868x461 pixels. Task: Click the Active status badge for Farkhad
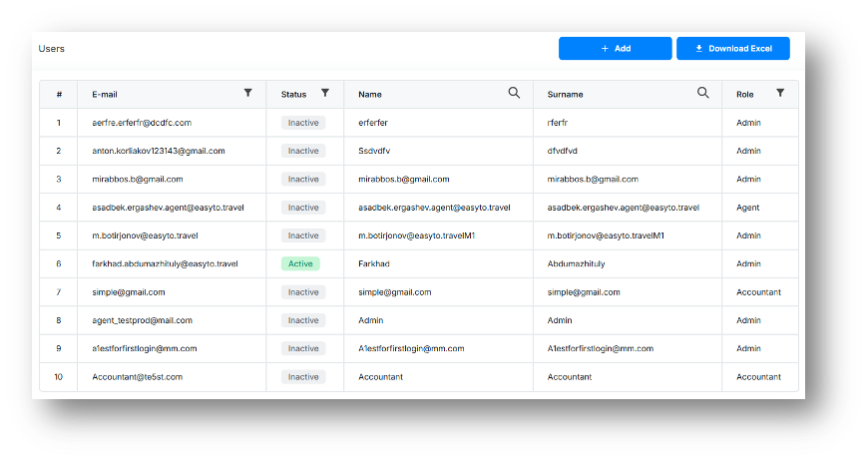[300, 264]
